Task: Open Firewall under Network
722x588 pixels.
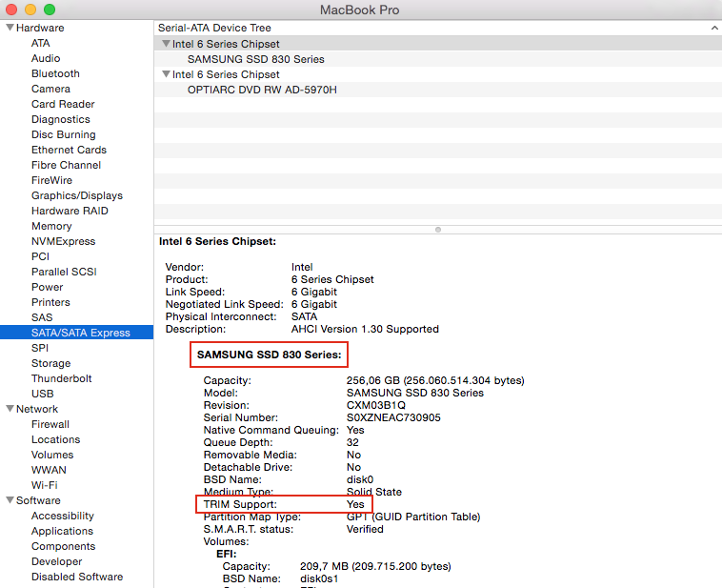Action: pyautogui.click(x=50, y=424)
